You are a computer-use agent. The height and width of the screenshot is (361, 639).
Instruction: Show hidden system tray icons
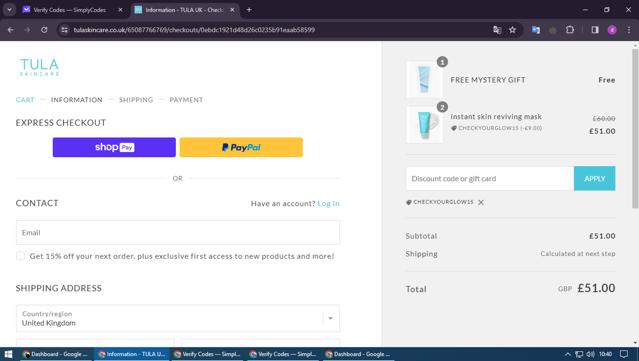pyautogui.click(x=567, y=354)
